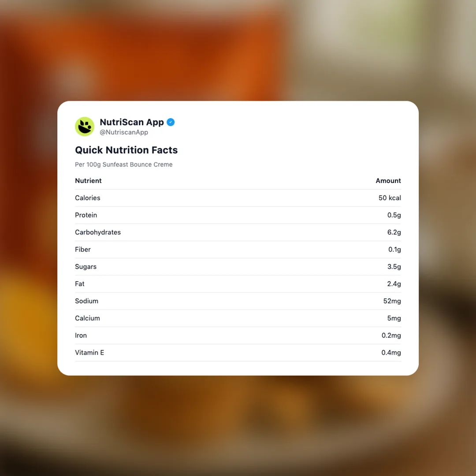Select the Quick Nutrition Facts heading
The image size is (476, 476).
(x=126, y=150)
